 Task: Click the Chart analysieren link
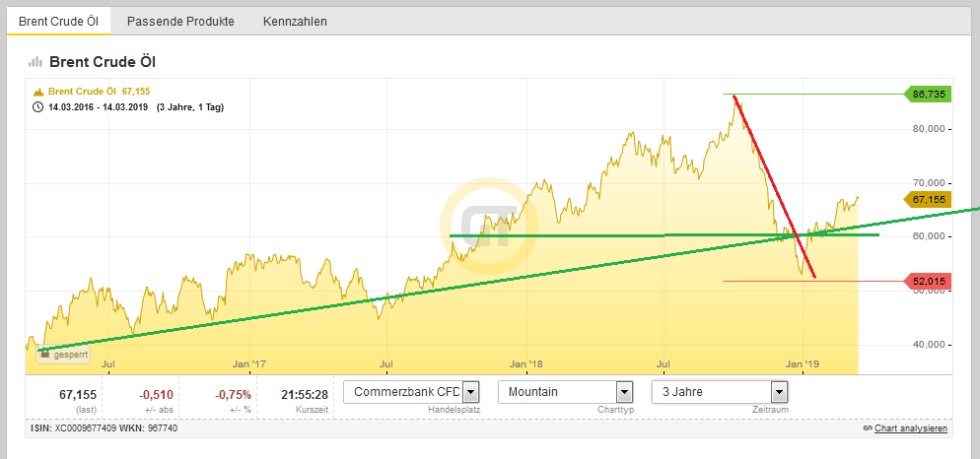911,428
